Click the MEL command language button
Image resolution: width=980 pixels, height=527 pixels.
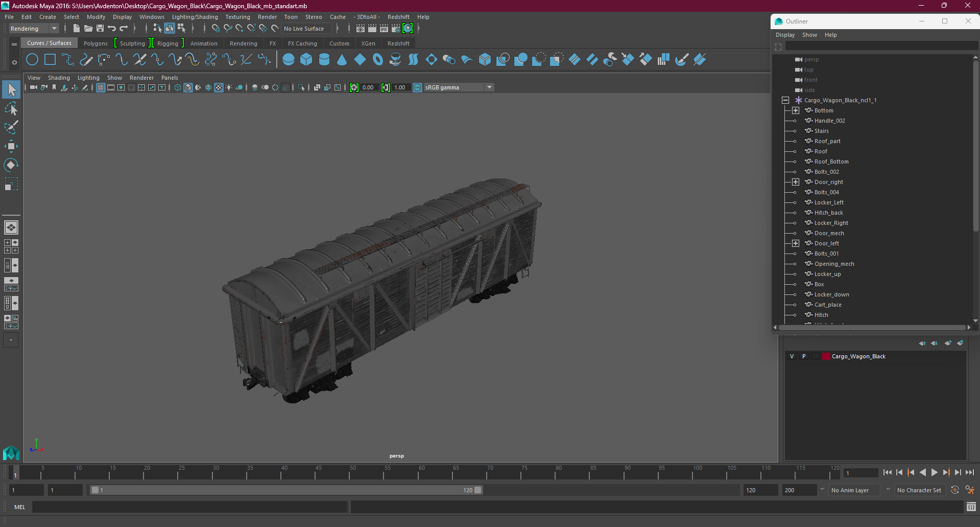tap(19, 507)
